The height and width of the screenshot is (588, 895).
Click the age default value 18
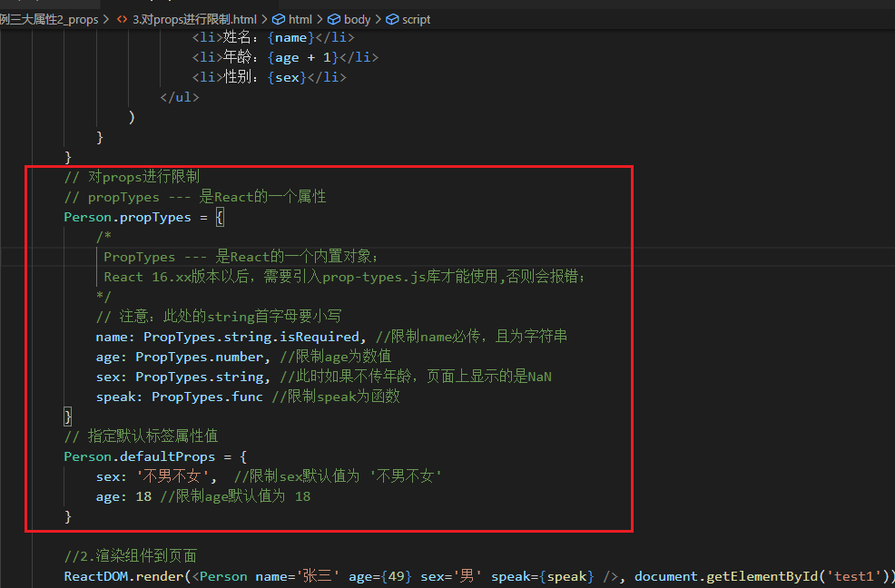tap(143, 495)
